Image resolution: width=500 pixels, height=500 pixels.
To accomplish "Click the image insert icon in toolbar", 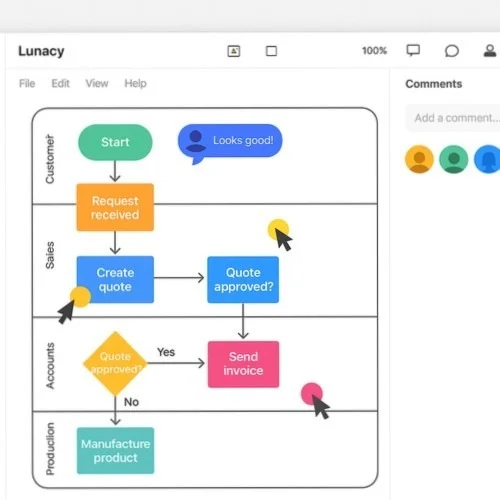I will 234,51.
